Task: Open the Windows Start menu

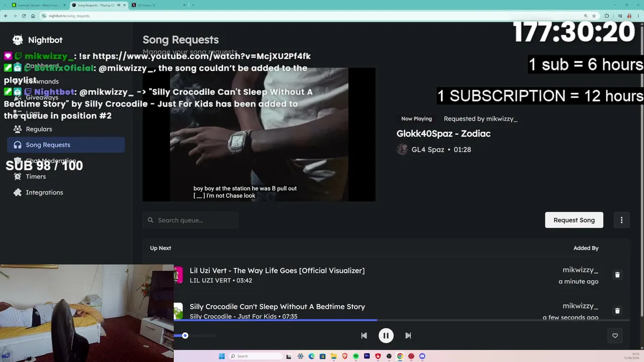Action: pyautogui.click(x=221, y=356)
